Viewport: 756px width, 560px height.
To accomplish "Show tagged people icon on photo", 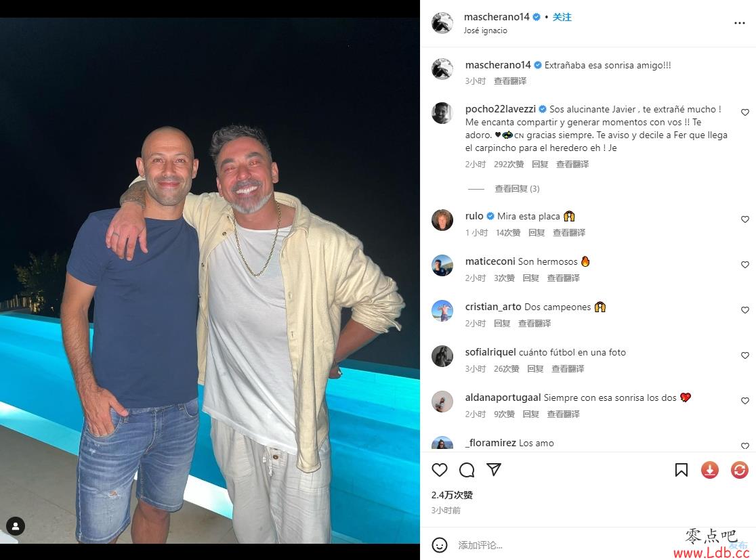I will tap(16, 526).
